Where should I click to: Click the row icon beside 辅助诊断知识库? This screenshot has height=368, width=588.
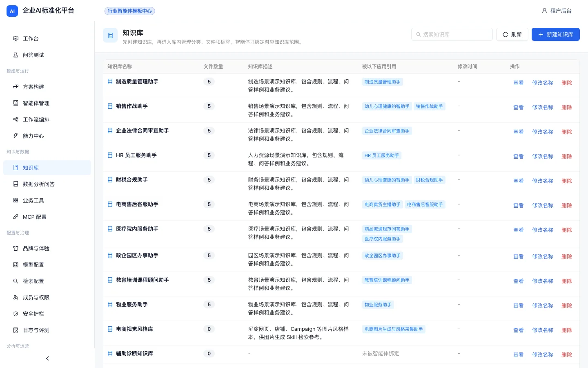[x=110, y=354]
